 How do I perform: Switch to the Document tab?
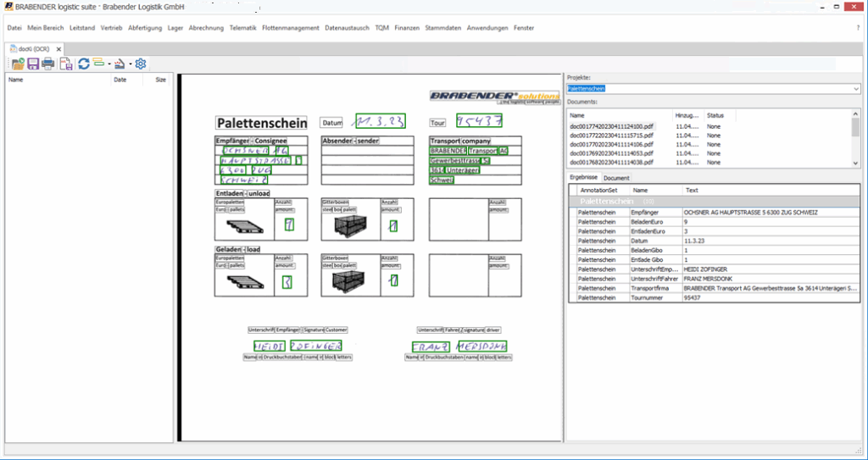tap(616, 178)
